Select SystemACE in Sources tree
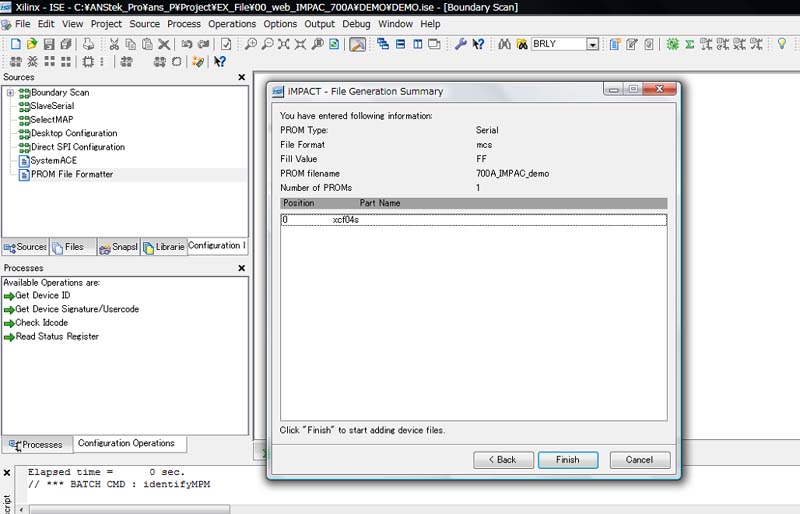800x514 pixels. tap(54, 161)
